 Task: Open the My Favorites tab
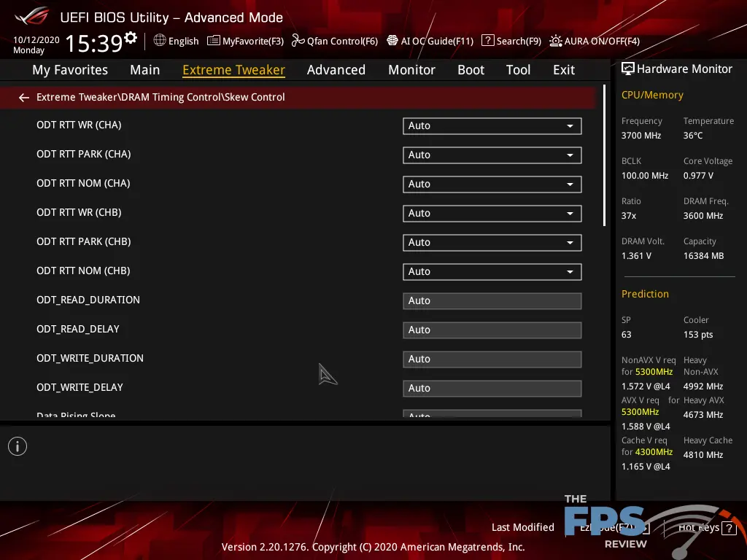[x=70, y=70]
